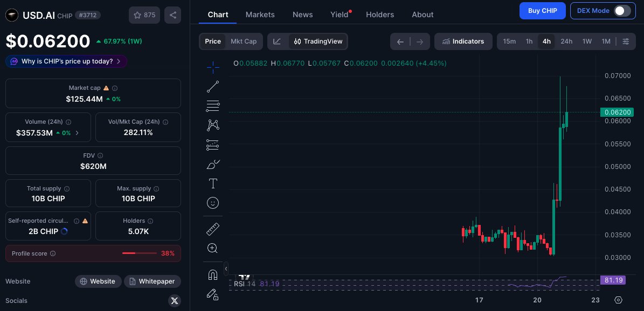Set interval to 15m
Viewport: 644px width, 311px height.
[509, 41]
